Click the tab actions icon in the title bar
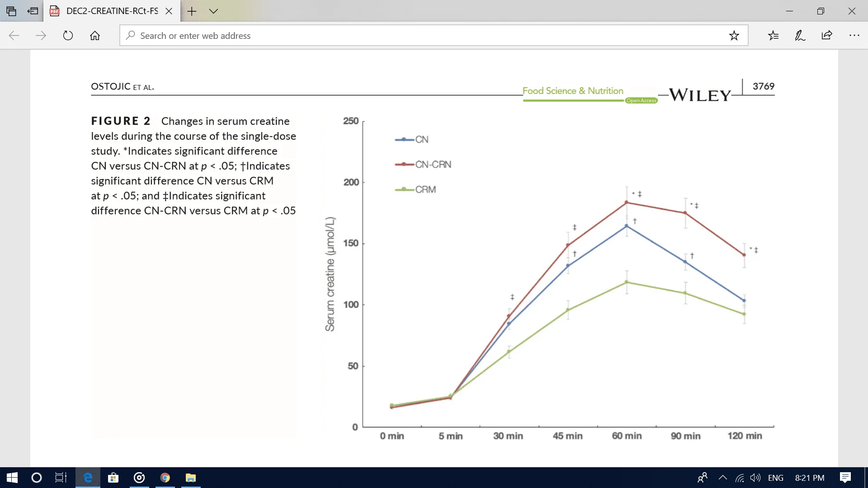This screenshot has width=868, height=488. click(11, 11)
